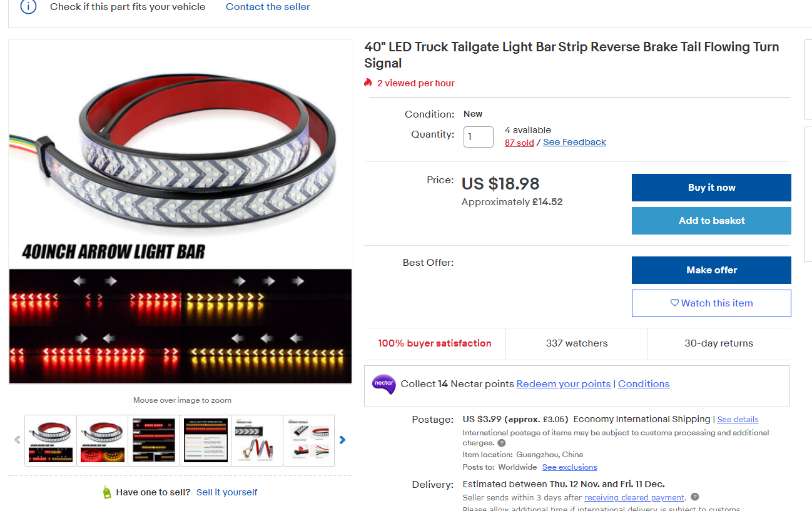
Task: Click the Nectar logo icon
Action: click(x=383, y=384)
